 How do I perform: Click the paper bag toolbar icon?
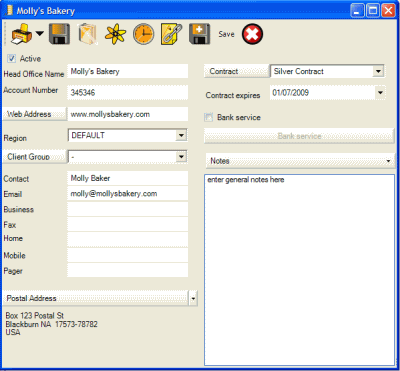pos(88,34)
